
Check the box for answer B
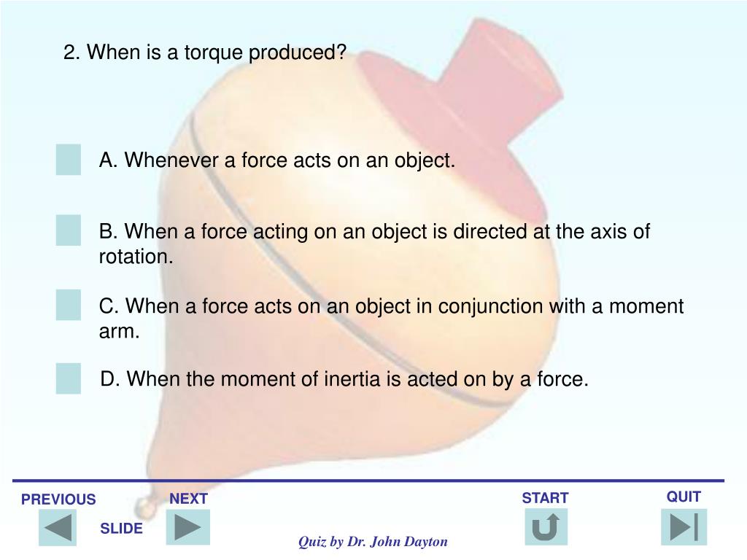pyautogui.click(x=68, y=230)
